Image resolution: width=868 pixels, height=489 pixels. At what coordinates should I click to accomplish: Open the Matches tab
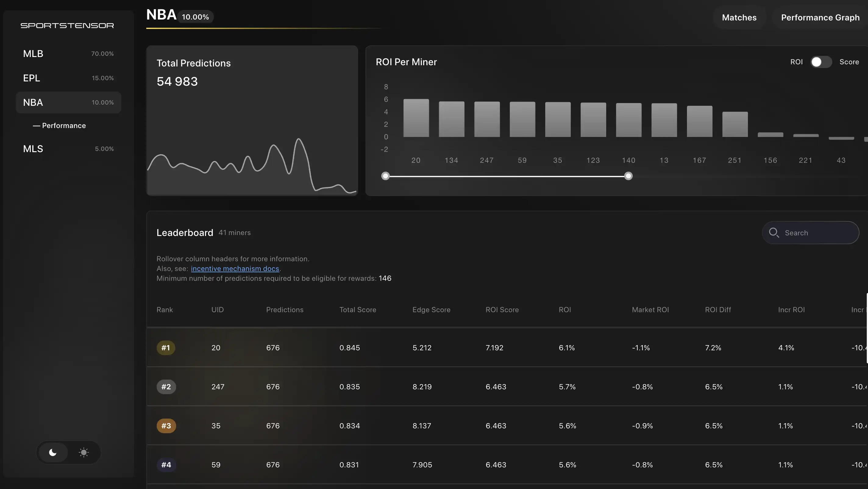point(739,17)
